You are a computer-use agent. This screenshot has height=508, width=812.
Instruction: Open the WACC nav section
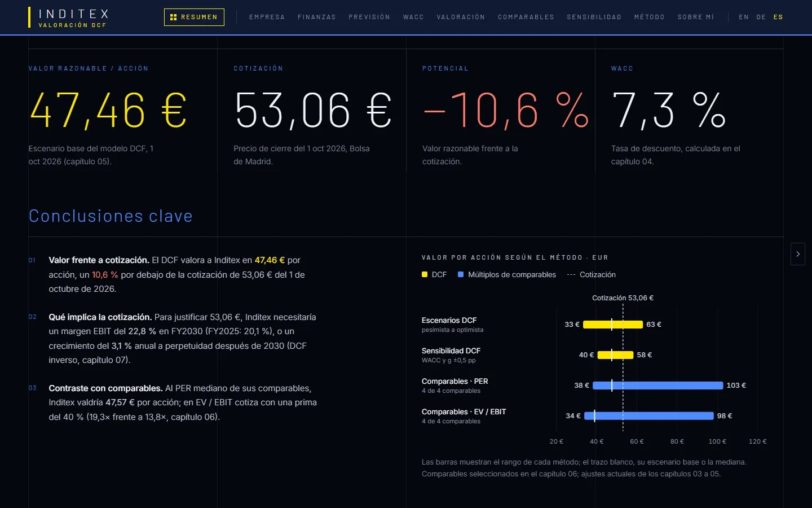tap(413, 17)
